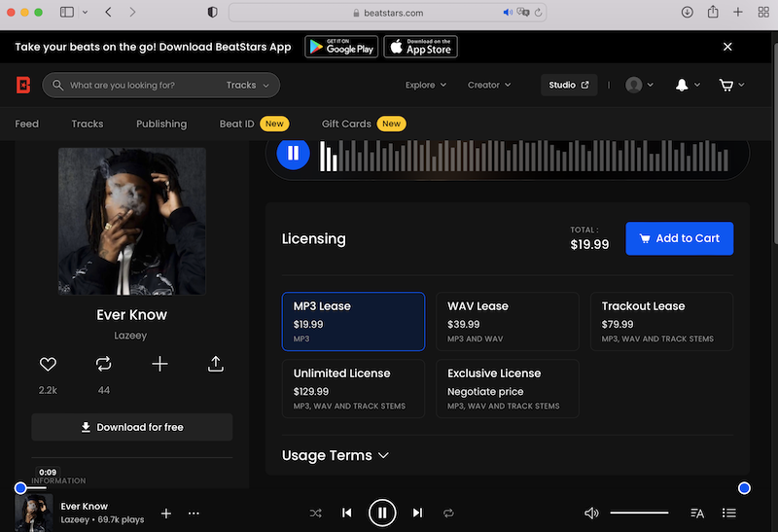Open the queue list icon in player

coord(729,513)
